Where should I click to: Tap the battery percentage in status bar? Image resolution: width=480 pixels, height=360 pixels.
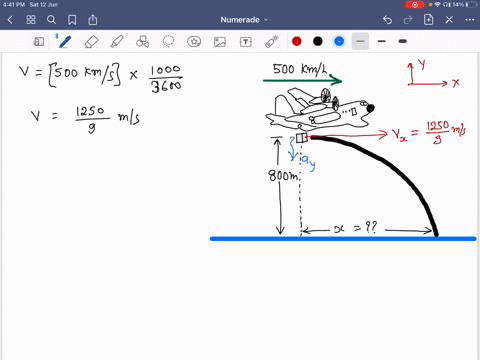point(458,5)
